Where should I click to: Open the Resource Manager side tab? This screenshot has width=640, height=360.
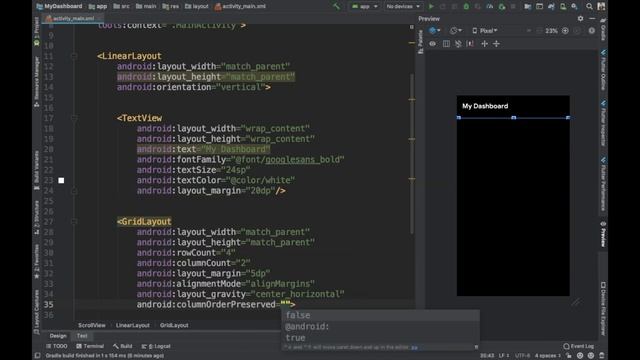pos(37,82)
